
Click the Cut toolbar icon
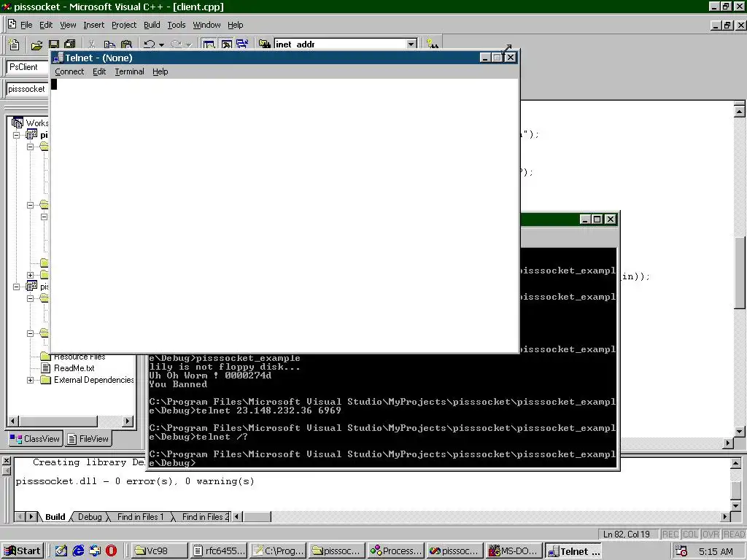[x=92, y=44]
